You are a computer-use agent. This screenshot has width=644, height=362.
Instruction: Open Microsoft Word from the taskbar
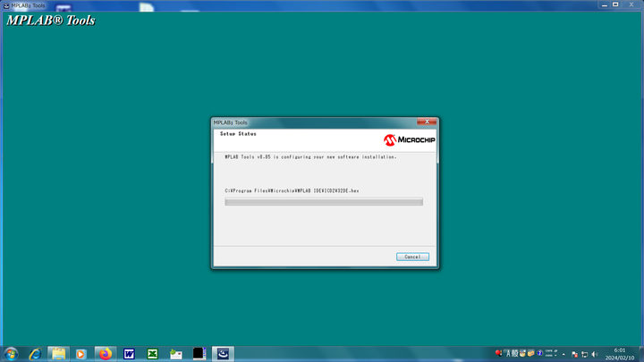click(x=129, y=354)
